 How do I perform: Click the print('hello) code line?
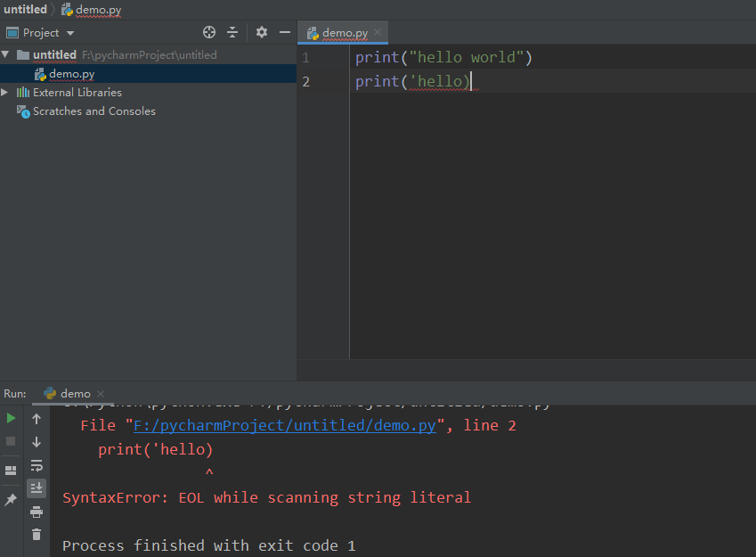(412, 81)
